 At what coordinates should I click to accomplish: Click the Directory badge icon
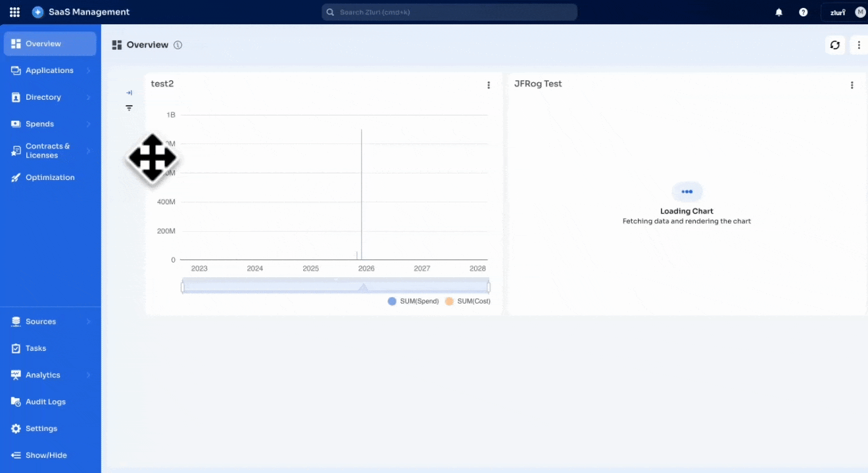click(16, 97)
